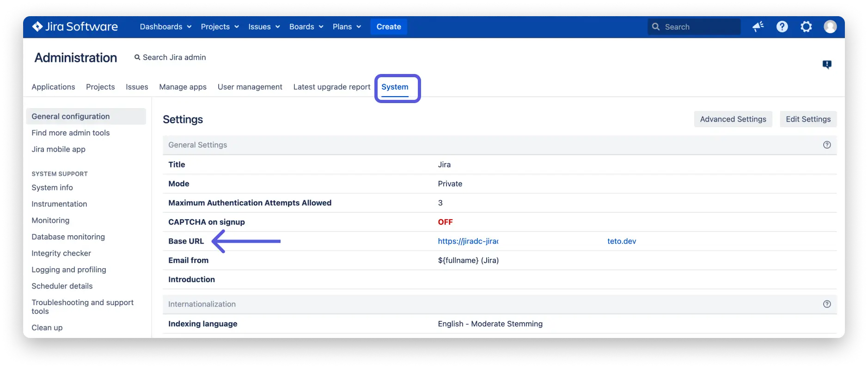Click the Search Jira admin magnifier icon
The width and height of the screenshot is (868, 368).
[137, 57]
